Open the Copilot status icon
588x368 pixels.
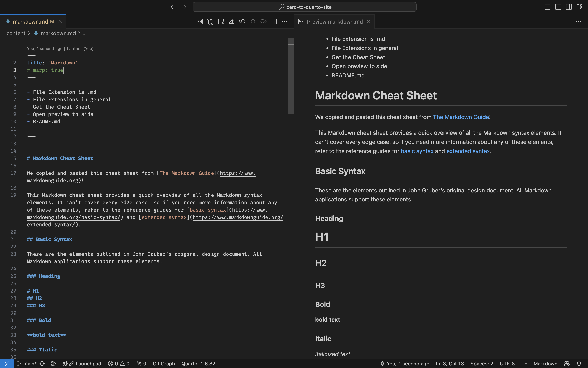coord(567,363)
